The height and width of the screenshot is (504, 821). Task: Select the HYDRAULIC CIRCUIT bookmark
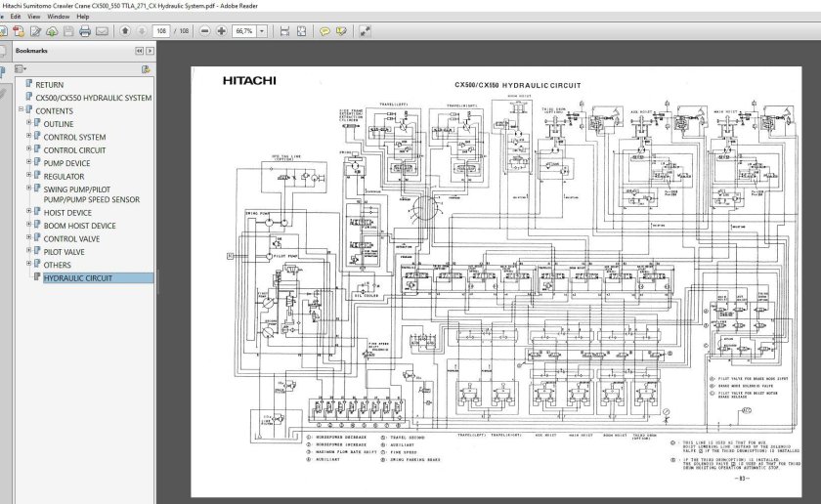tap(77, 278)
